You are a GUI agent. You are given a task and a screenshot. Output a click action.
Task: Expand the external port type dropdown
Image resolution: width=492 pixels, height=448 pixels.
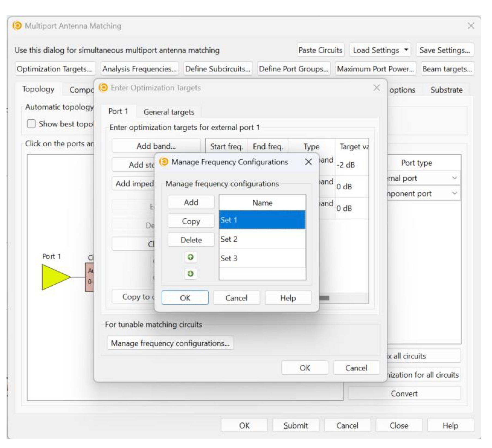tap(454, 178)
